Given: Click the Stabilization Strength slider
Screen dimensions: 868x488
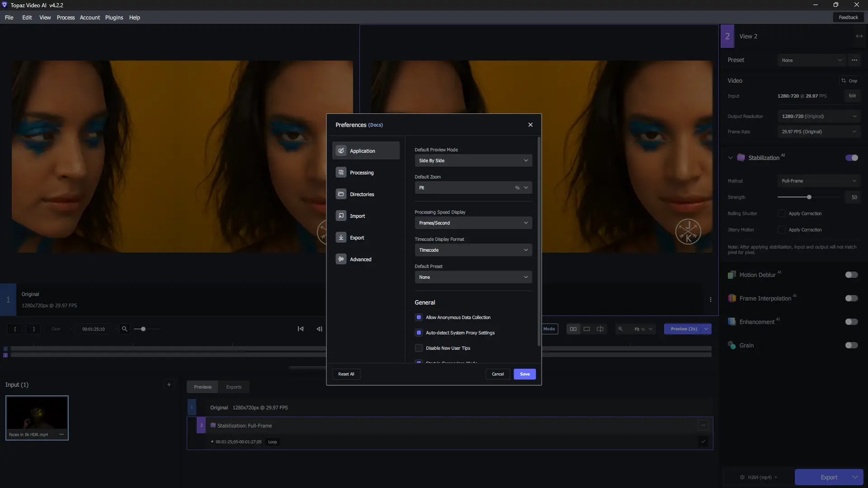Looking at the screenshot, I should (x=809, y=197).
